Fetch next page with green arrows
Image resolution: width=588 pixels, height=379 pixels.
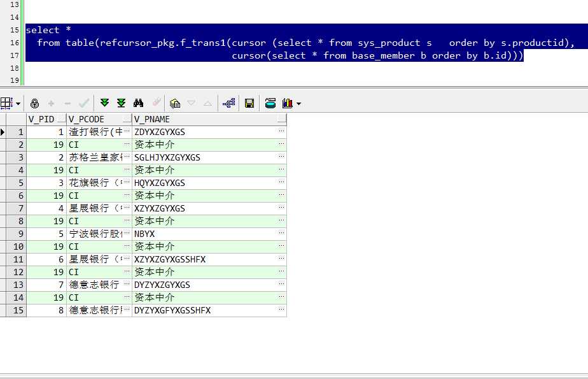click(x=104, y=103)
